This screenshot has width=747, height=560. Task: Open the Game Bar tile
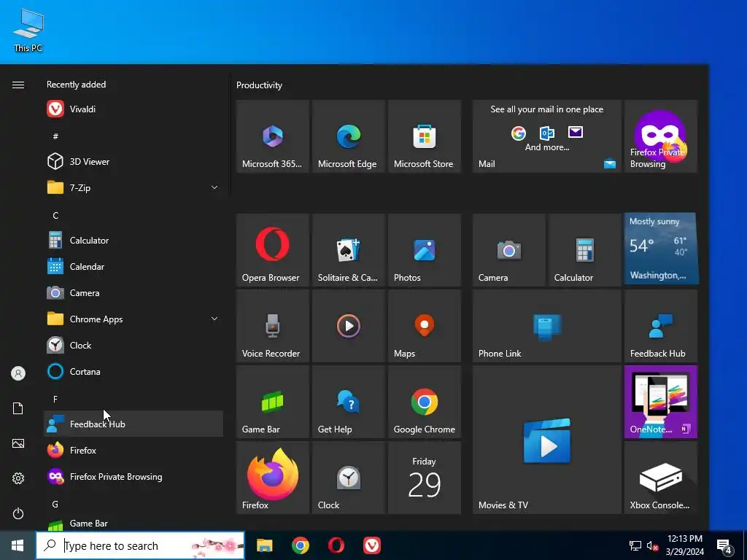273,402
